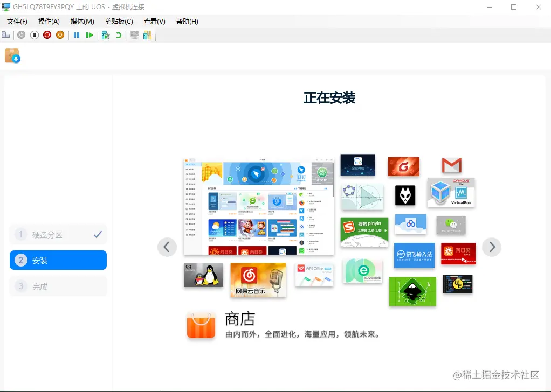Click the Gmail envelope icon

point(452,165)
